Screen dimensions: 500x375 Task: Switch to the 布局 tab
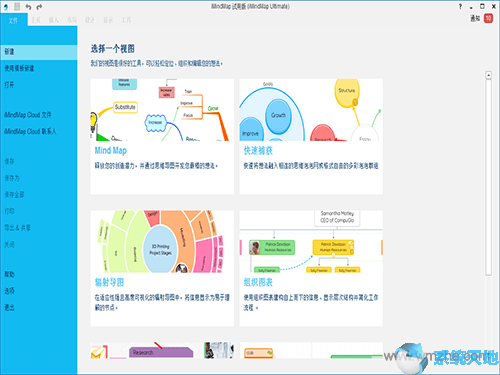(x=72, y=20)
